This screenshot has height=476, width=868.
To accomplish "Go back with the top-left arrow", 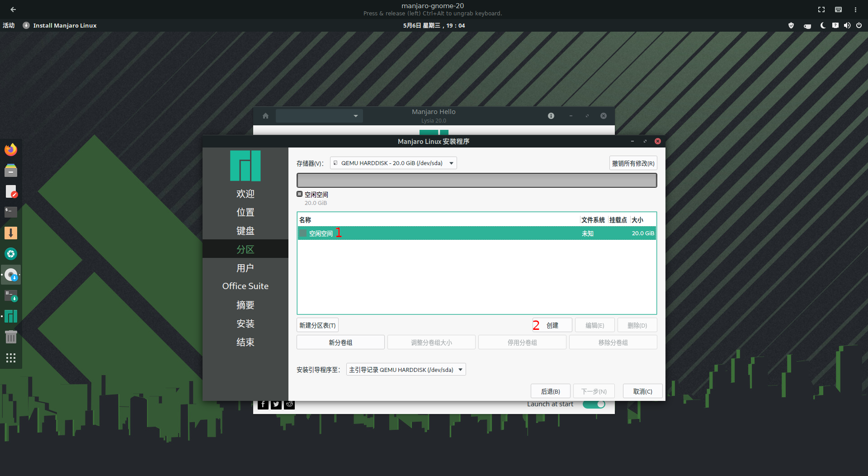I will 13,9.
